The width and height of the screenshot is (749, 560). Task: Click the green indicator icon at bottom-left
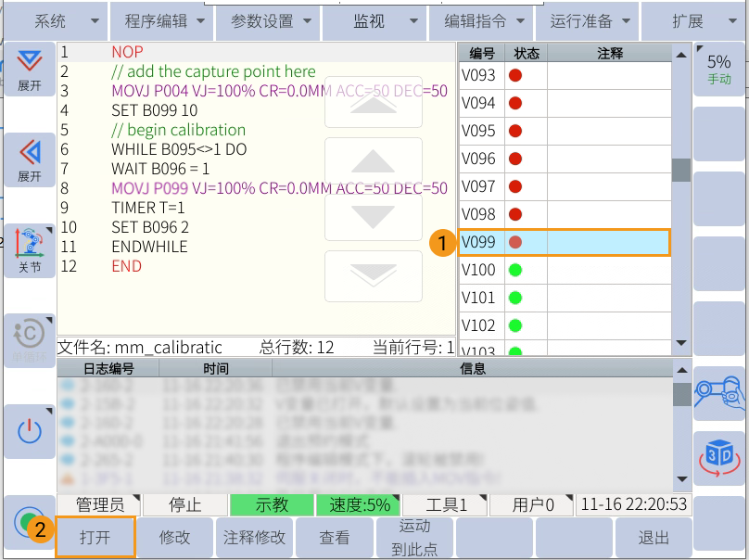point(30,522)
